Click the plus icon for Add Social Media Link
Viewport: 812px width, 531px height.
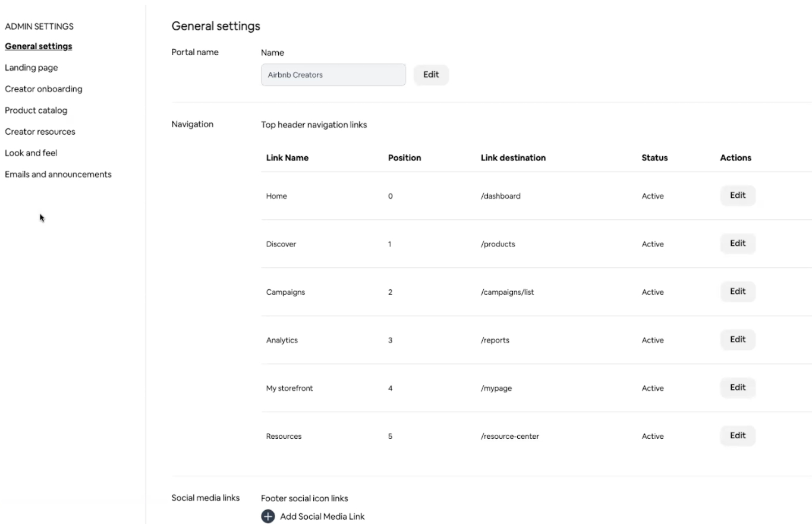(268, 516)
